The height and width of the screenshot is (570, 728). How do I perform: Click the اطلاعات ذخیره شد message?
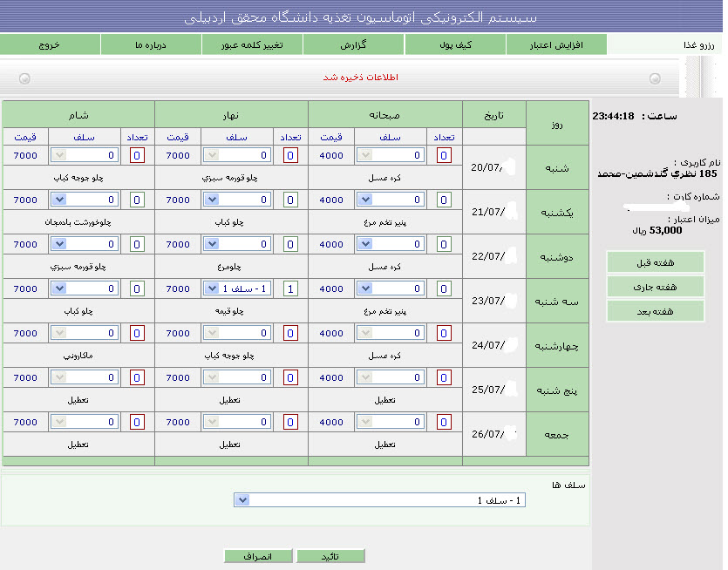pos(361,77)
